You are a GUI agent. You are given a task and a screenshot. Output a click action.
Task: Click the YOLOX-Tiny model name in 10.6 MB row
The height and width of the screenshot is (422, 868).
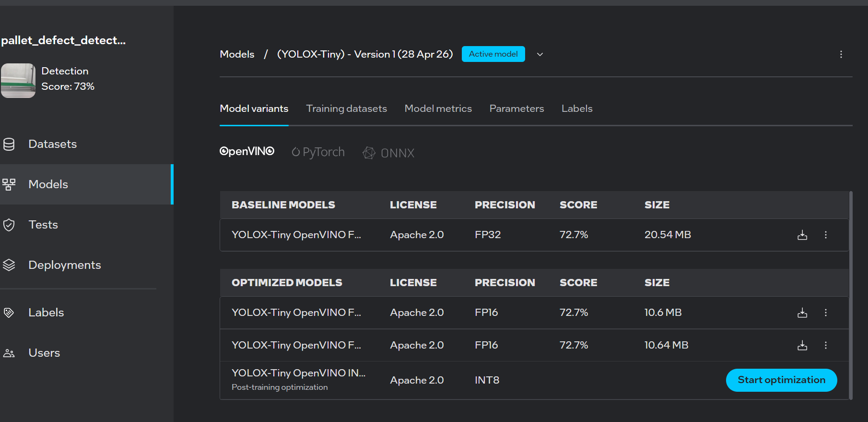point(296,313)
